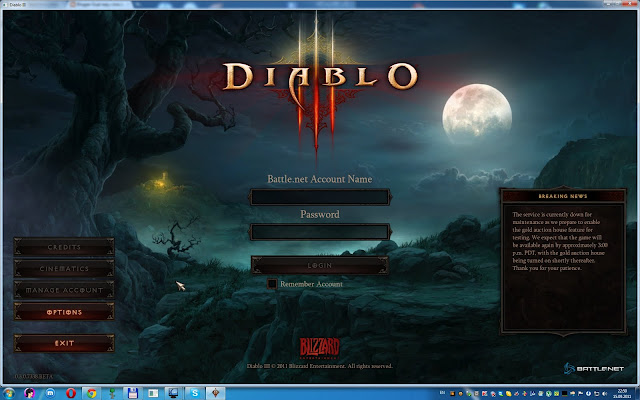Click the Battle.net Account Name field

click(x=320, y=197)
